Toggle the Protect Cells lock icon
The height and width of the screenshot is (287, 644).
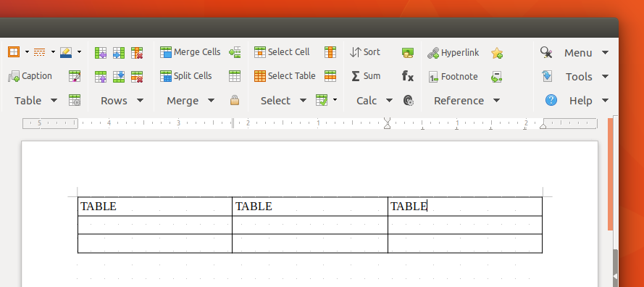click(x=235, y=100)
